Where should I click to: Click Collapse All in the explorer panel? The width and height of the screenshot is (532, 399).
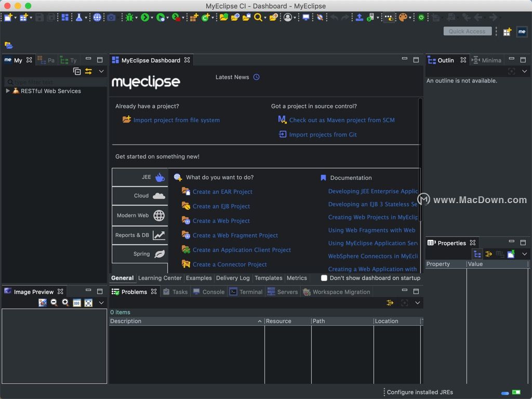pos(77,71)
